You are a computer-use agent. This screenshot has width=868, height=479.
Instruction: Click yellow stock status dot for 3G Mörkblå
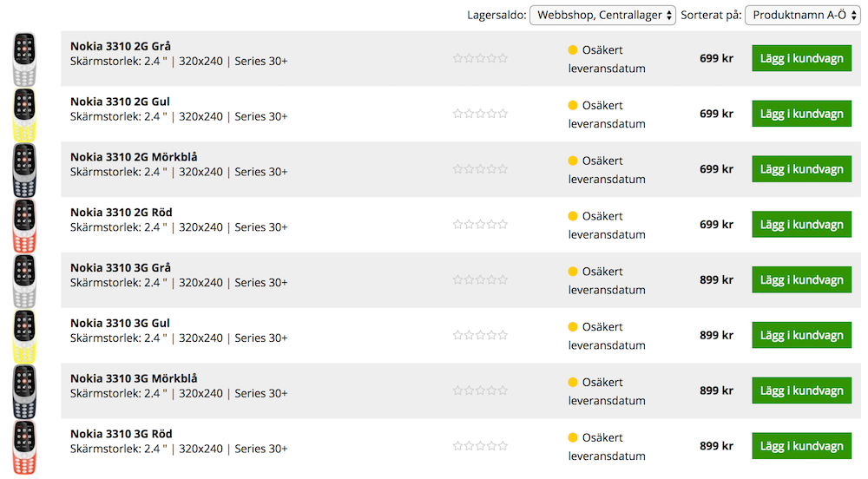(573, 383)
